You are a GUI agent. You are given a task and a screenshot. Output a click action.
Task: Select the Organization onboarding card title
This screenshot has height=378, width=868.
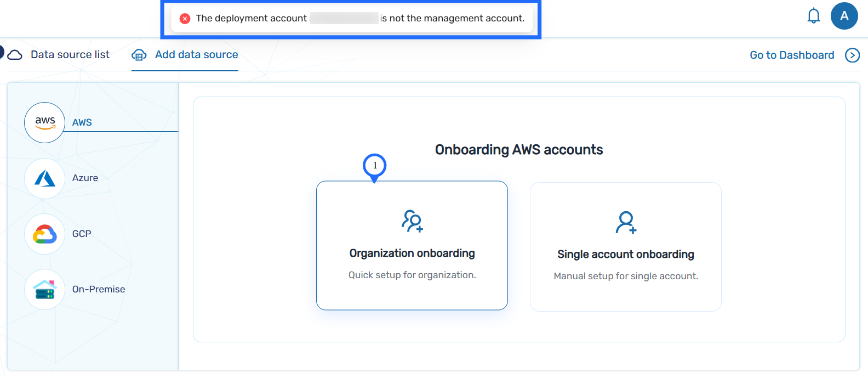(412, 253)
